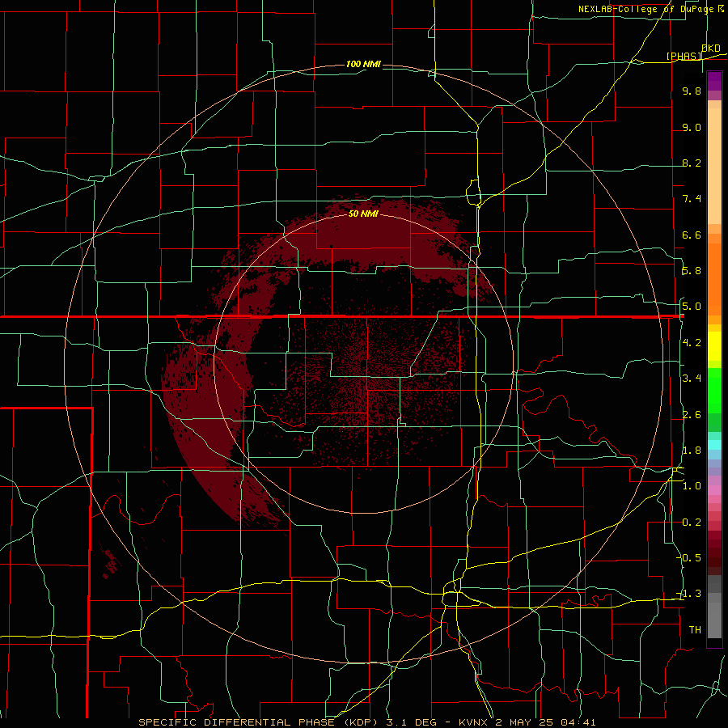Click the Specific Differential Phase caption at bottom
This screenshot has width=728, height=728.
coord(366,722)
